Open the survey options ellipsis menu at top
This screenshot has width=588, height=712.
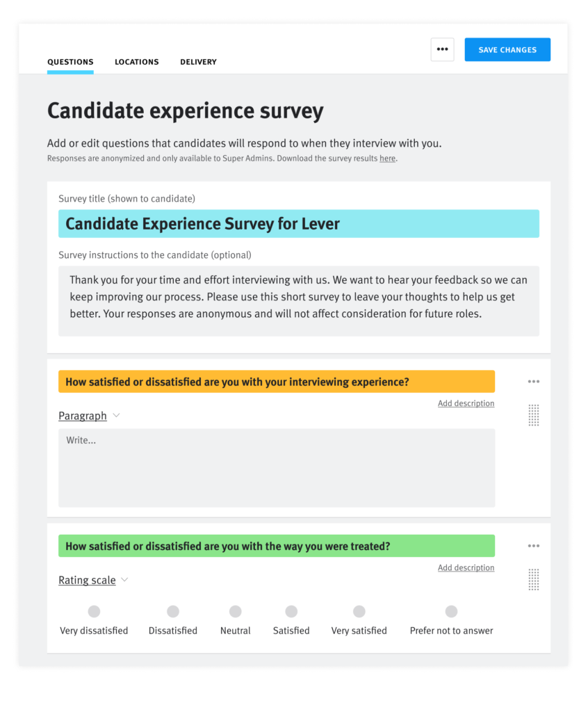(442, 49)
